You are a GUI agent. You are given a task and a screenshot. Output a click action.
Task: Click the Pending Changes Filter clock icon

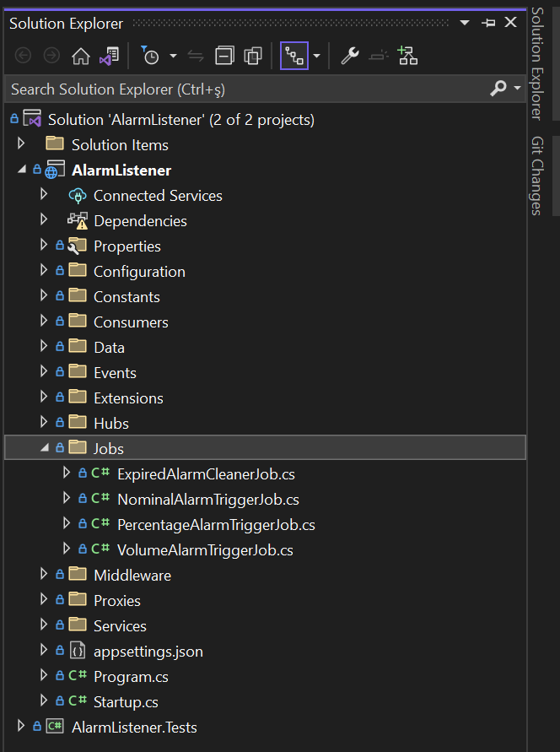coord(150,57)
